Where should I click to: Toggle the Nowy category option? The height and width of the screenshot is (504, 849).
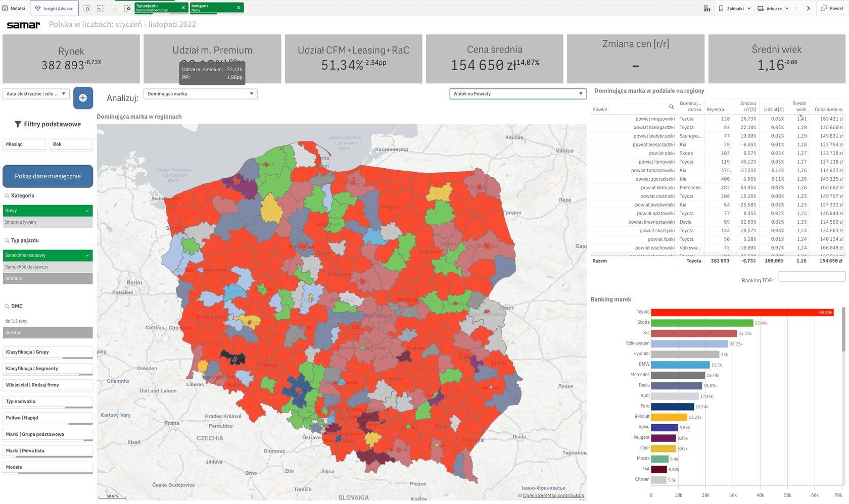(x=48, y=211)
